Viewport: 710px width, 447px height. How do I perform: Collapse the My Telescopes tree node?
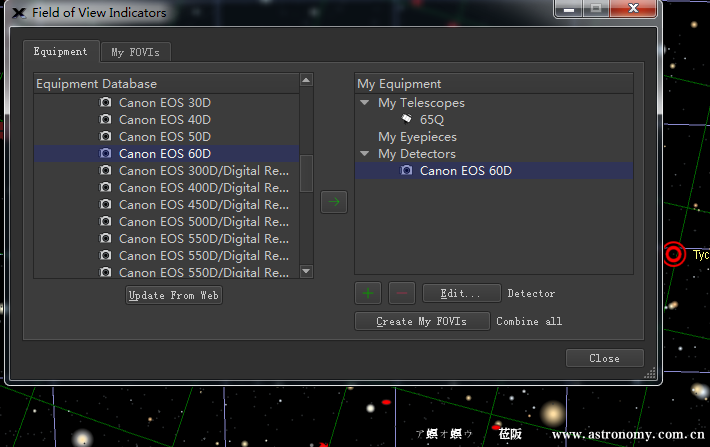pos(364,103)
